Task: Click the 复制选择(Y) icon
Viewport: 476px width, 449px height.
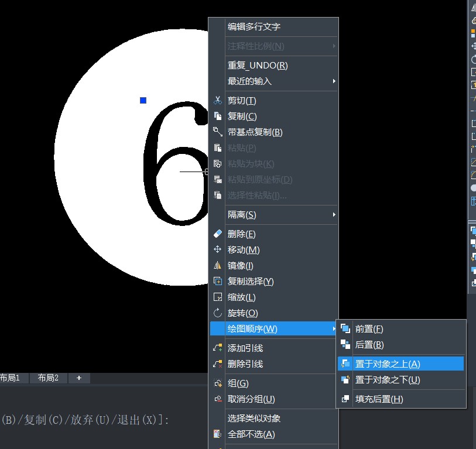Action: tap(217, 282)
